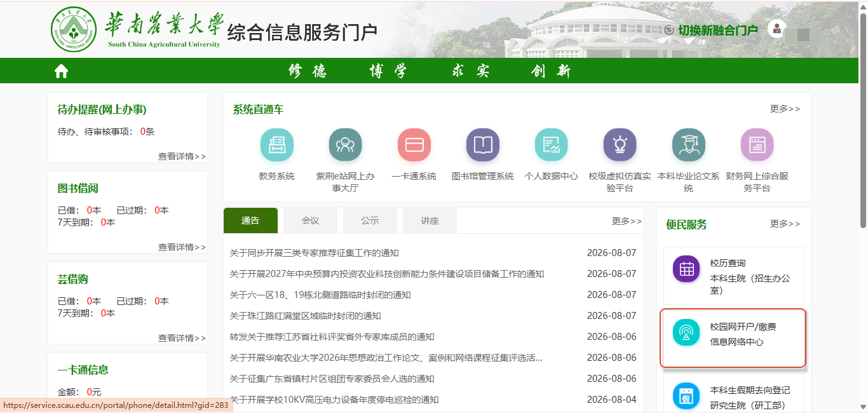Click the user avatar icon

[x=776, y=29]
